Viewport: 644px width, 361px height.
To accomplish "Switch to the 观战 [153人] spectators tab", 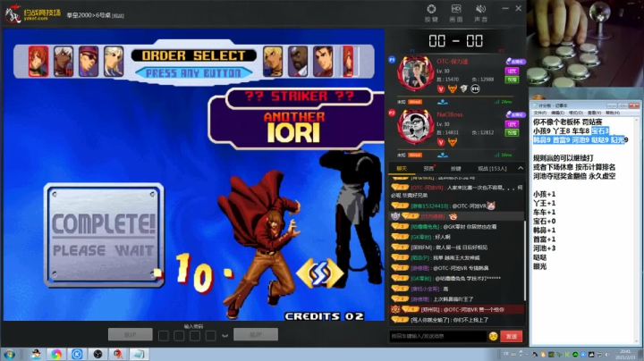I will (492, 169).
